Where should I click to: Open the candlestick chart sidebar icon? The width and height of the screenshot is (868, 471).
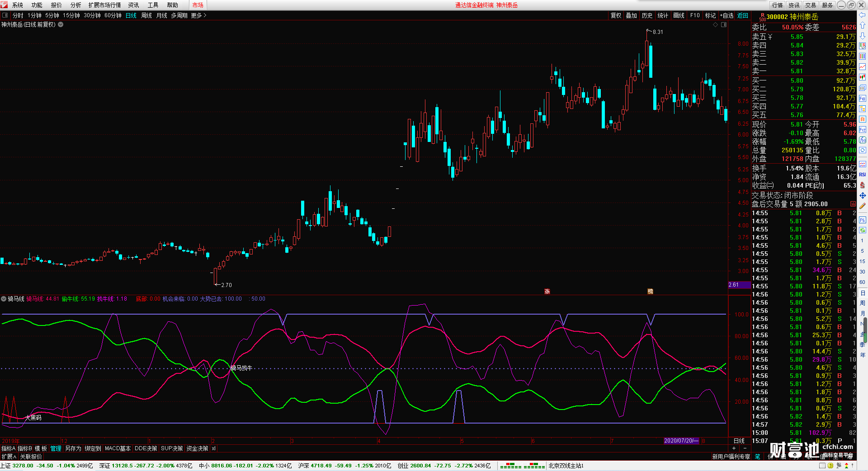pos(863,77)
